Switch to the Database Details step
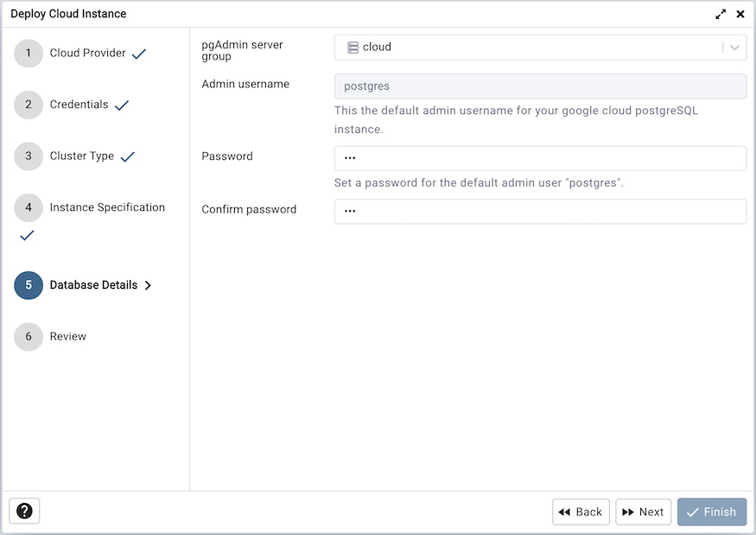 [29, 284]
